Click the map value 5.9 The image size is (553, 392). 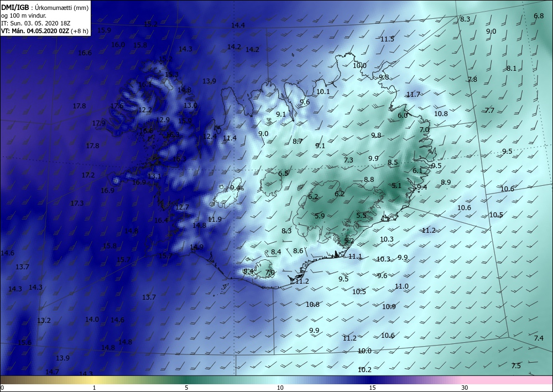click(320, 216)
